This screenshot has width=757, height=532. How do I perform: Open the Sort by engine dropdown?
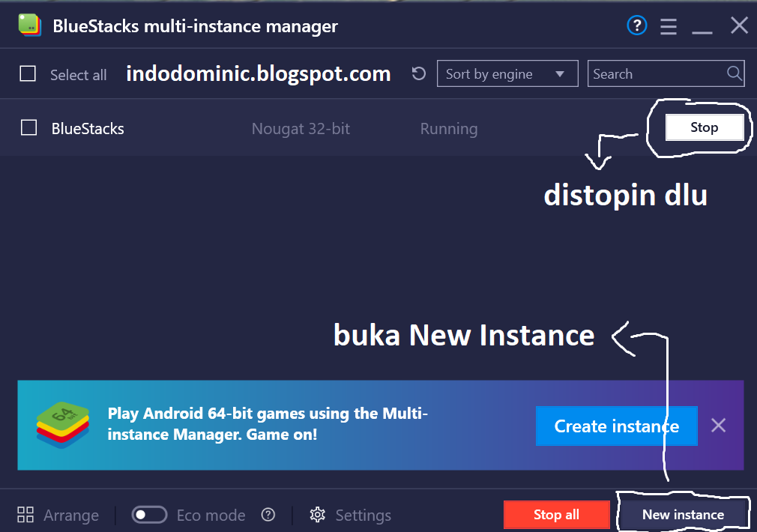click(507, 73)
